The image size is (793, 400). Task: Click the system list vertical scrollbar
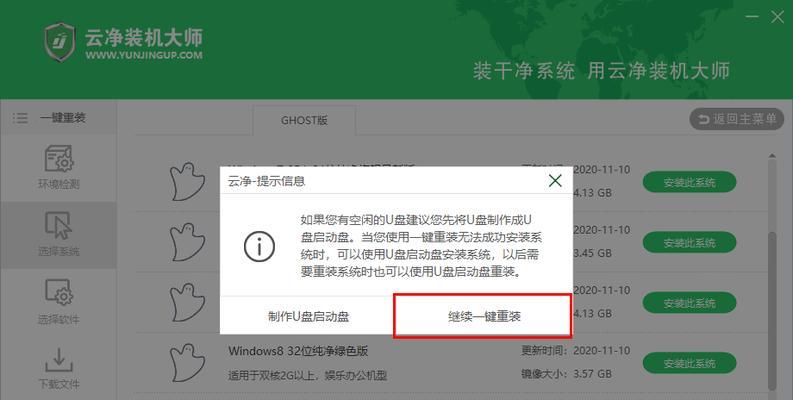tap(772, 309)
